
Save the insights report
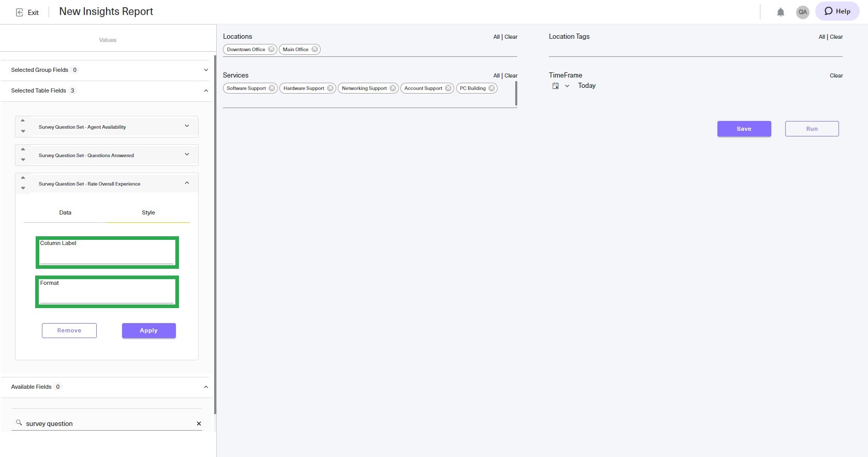click(744, 129)
